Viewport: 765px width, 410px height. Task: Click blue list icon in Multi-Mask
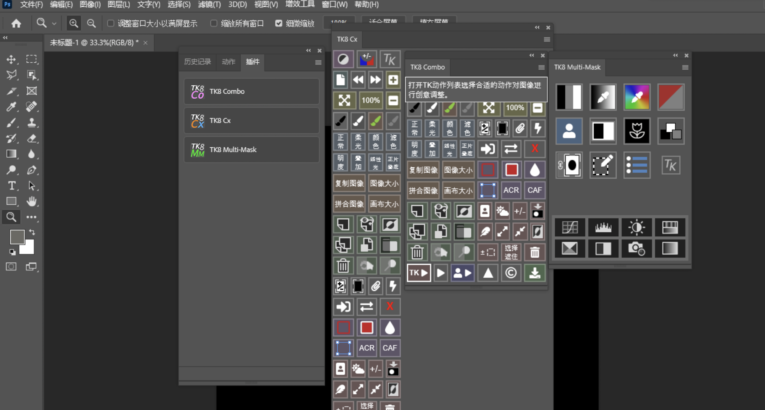(637, 165)
